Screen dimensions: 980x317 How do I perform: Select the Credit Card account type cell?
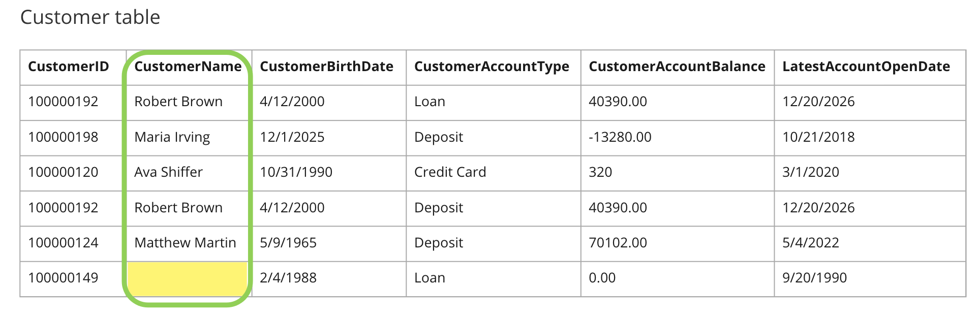[x=494, y=173]
